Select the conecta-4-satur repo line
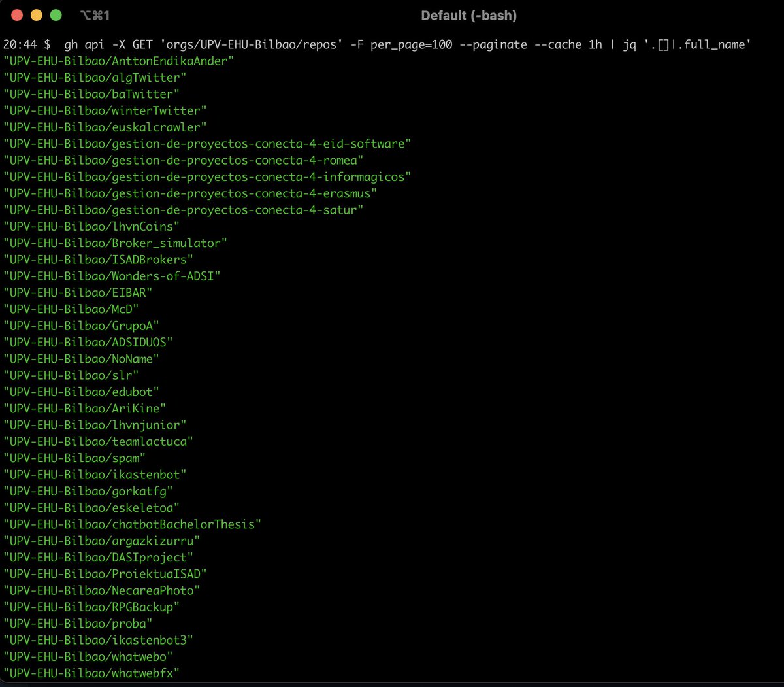 coord(184,210)
